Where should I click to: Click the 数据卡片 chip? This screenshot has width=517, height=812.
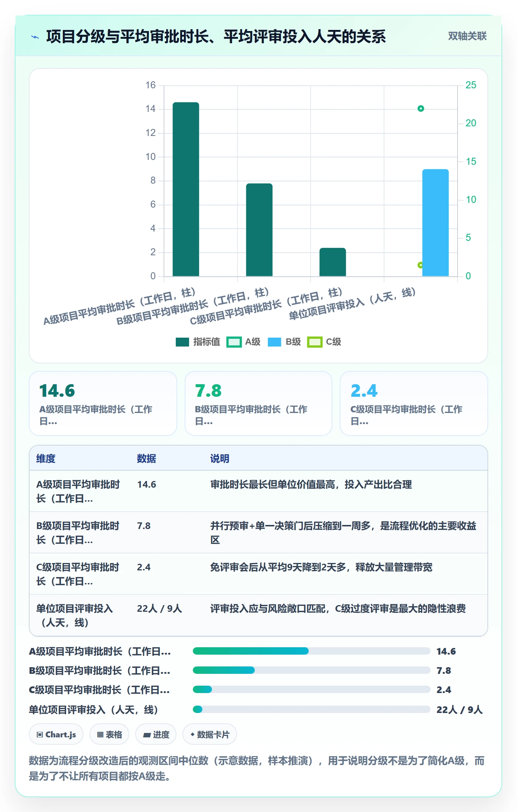coord(210,734)
